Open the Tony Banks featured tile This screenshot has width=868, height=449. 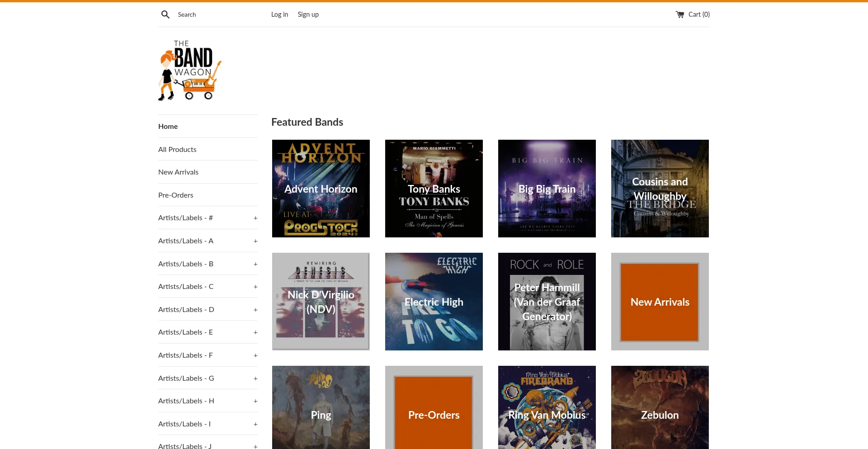[x=434, y=189]
